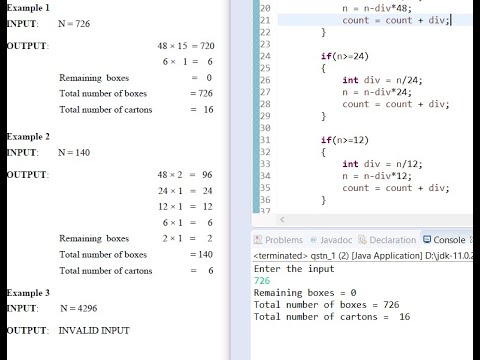
Task: Click 'Example 2' heading in document
Action: click(x=28, y=137)
